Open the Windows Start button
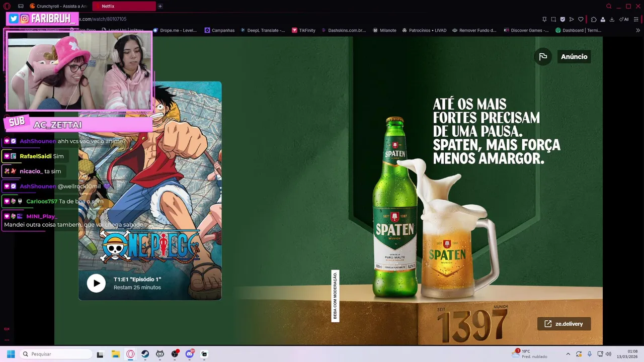The width and height of the screenshot is (644, 362). pos(11,354)
